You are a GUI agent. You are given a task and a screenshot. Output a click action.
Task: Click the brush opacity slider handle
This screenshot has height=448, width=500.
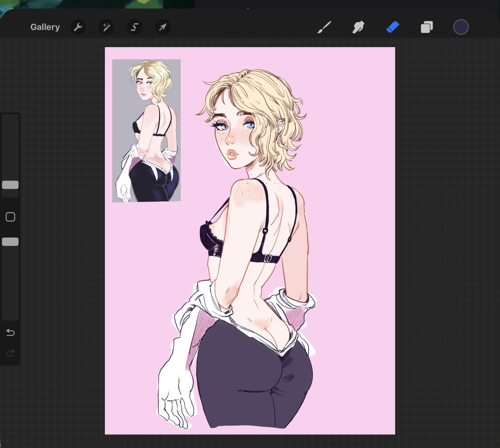tap(10, 242)
